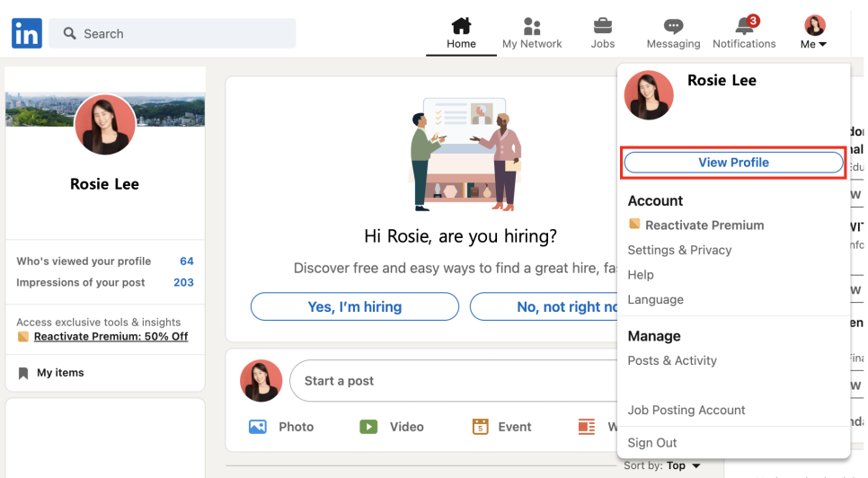
Task: Click the View Profile button
Action: pos(733,163)
